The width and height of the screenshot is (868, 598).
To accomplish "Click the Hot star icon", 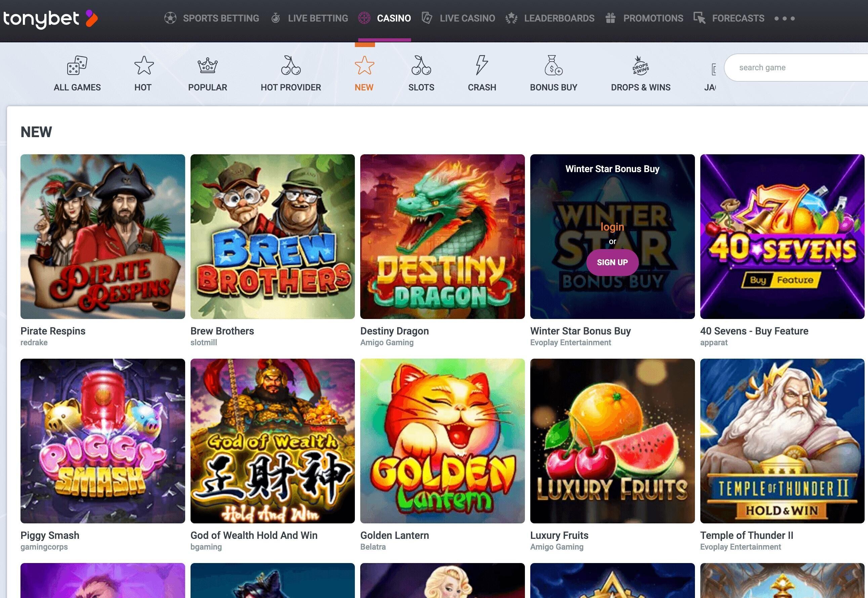I will click(x=144, y=65).
